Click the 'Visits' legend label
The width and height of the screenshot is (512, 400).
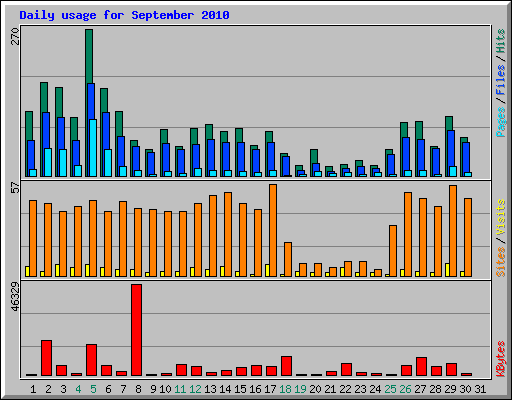click(501, 217)
